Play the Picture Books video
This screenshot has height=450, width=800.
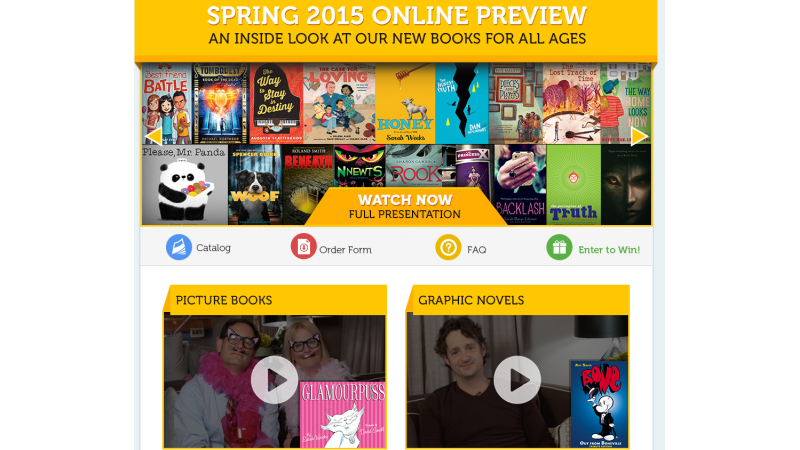tap(274, 380)
